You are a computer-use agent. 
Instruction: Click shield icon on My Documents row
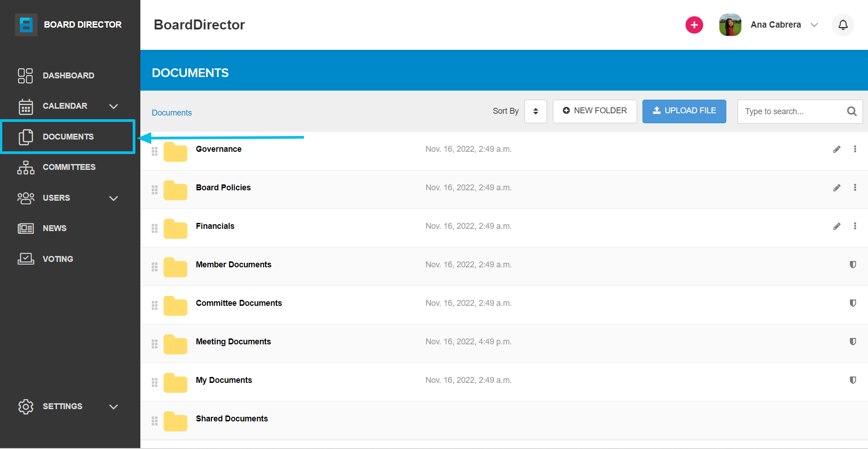tap(853, 380)
